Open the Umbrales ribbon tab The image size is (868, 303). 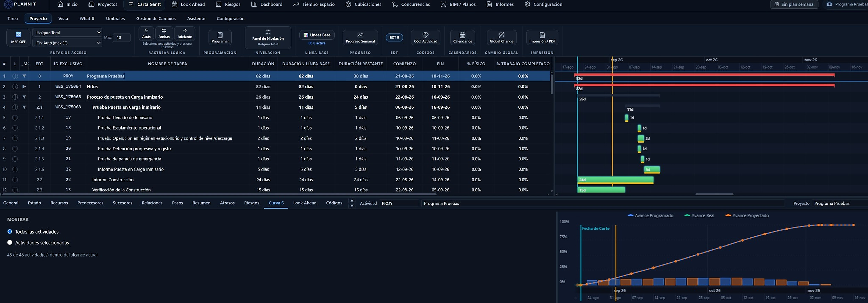click(115, 18)
